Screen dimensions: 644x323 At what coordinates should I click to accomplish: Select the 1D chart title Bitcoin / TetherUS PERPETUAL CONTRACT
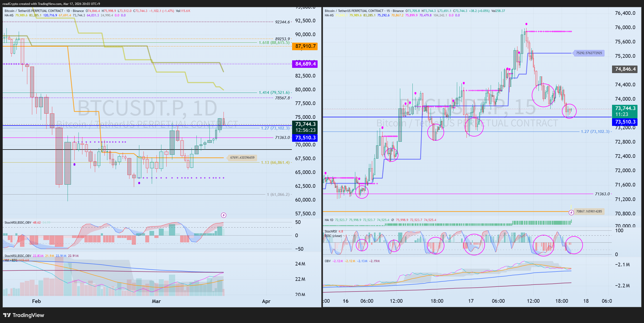(34, 11)
